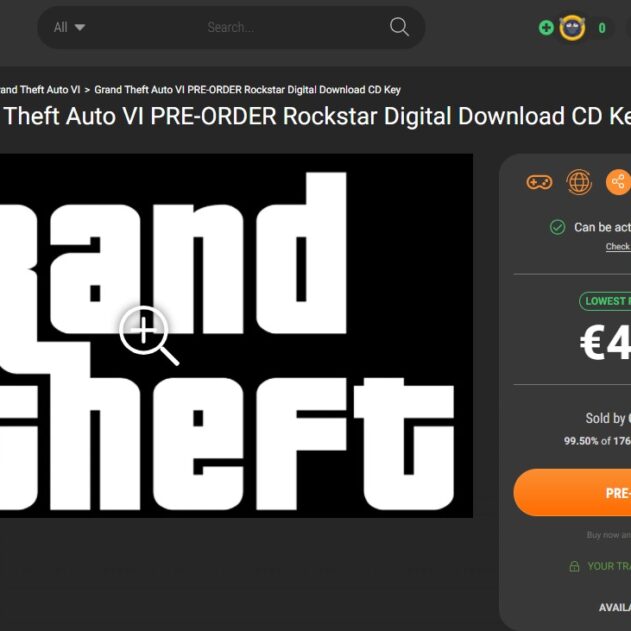Image resolution: width=631 pixels, height=631 pixels.
Task: Click the current page breadcrumb PRE-ORDER CD Key
Action: [x=247, y=89]
